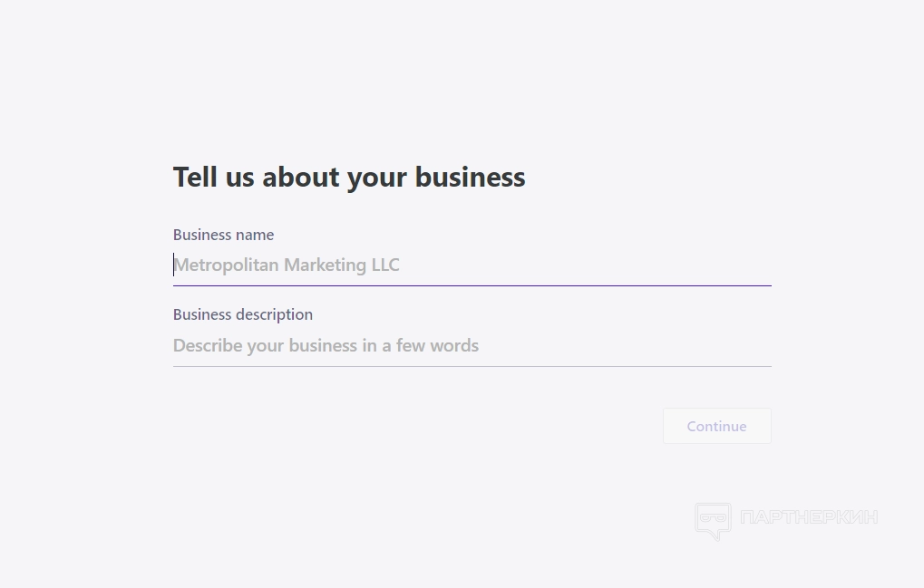Click the "Business description" field label

[x=243, y=314]
